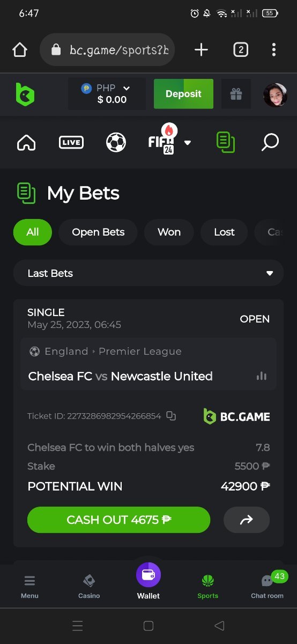Filter bets by Open Bets

pyautogui.click(x=98, y=232)
